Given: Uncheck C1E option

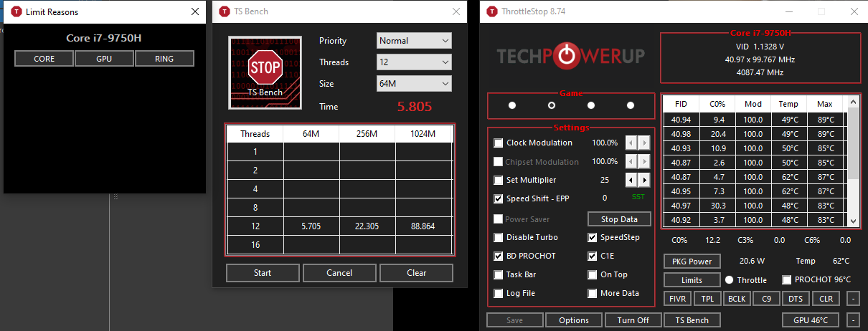Looking at the screenshot, I should 593,256.
